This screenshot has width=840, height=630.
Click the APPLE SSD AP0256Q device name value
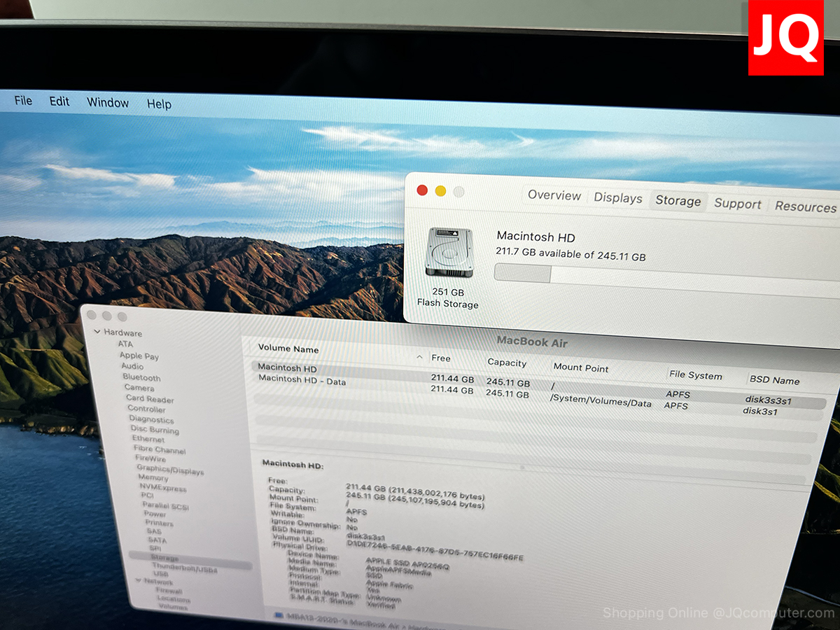tap(407, 563)
